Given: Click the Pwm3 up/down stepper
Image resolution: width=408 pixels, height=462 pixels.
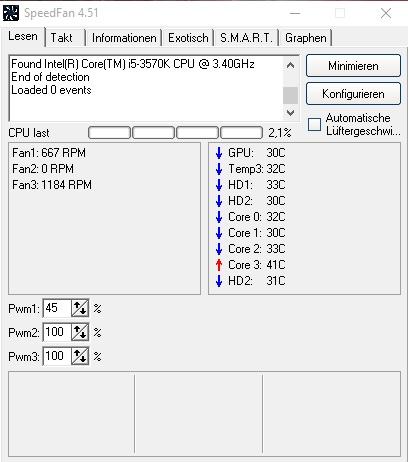Looking at the screenshot, I should (80, 356).
